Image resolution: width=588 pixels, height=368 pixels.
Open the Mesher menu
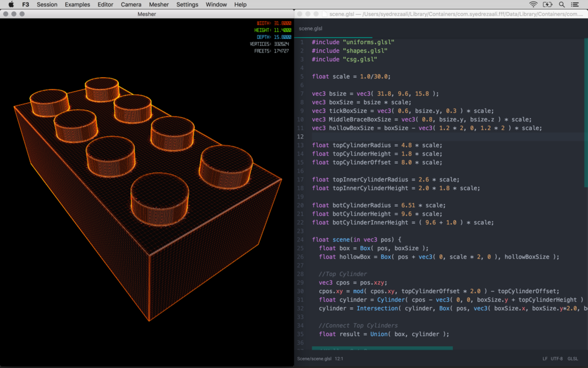159,5
